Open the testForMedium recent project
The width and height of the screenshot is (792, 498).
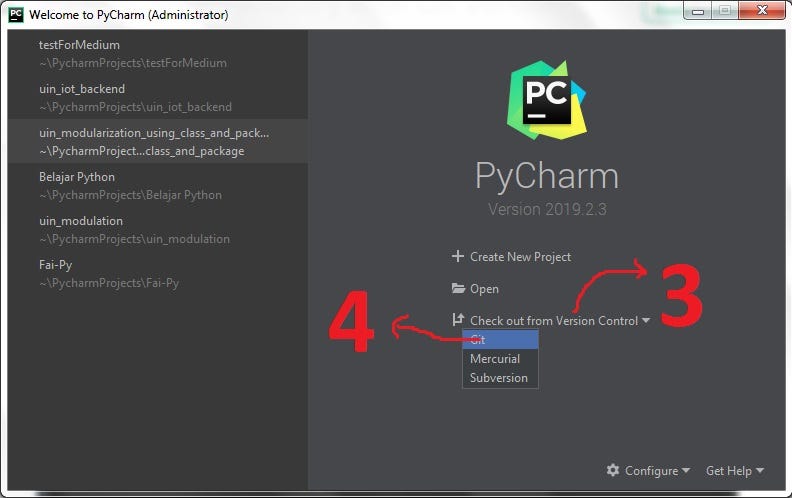(158, 53)
